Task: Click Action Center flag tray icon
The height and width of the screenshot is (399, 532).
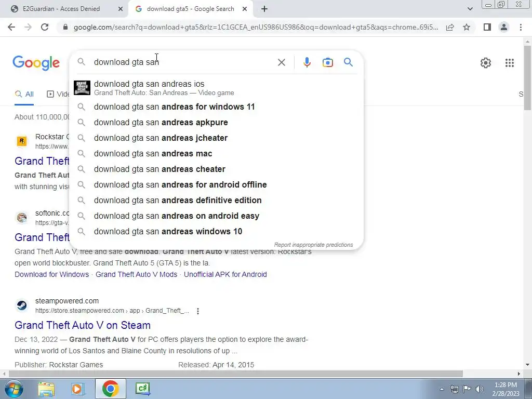Action: (x=467, y=389)
